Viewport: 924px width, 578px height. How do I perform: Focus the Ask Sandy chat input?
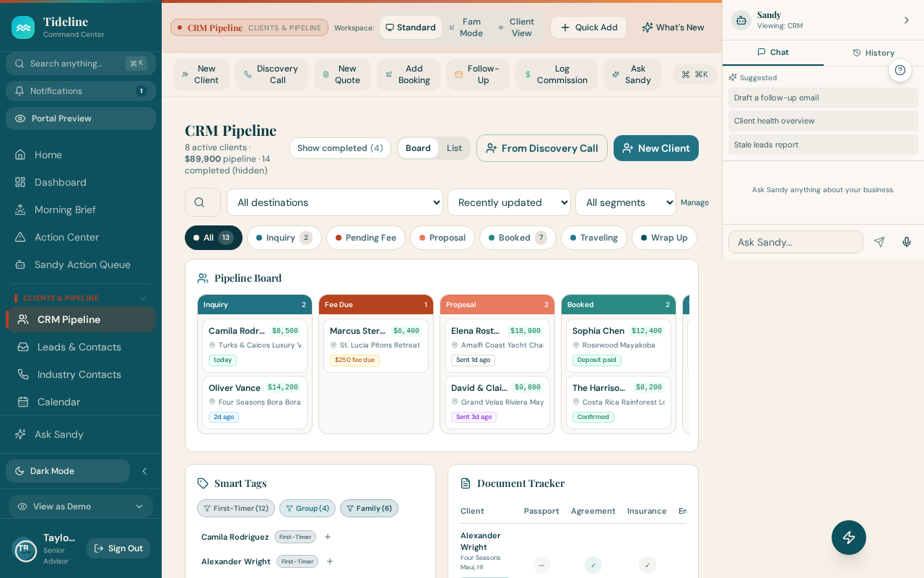[796, 242]
